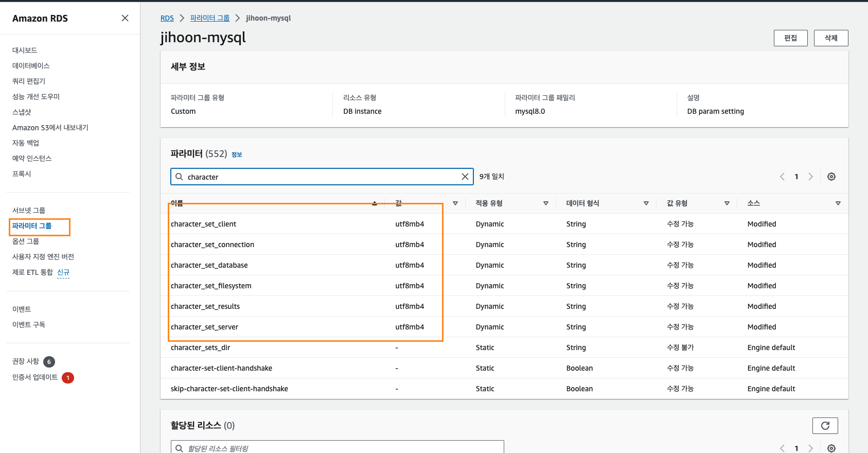Open 서브넷 그룹 in sidebar

(x=29, y=211)
